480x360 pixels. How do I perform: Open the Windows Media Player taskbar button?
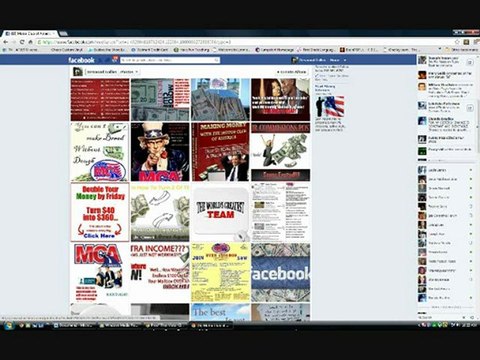pyautogui.click(x=120, y=325)
